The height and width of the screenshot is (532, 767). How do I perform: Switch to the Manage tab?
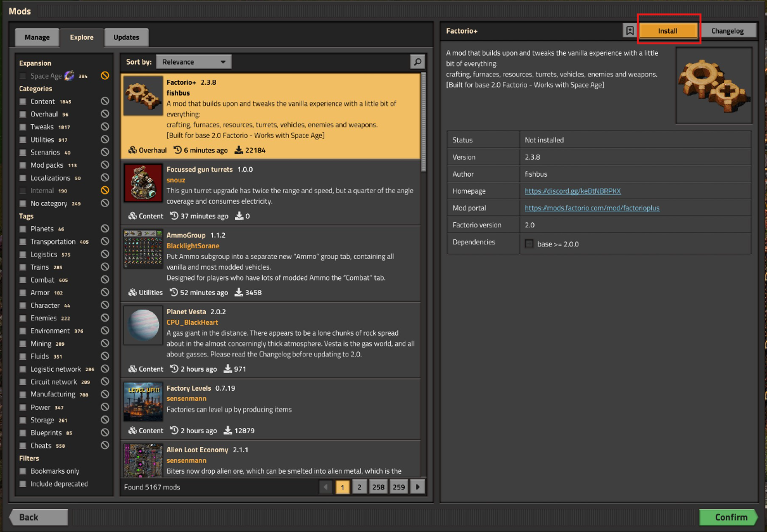37,37
